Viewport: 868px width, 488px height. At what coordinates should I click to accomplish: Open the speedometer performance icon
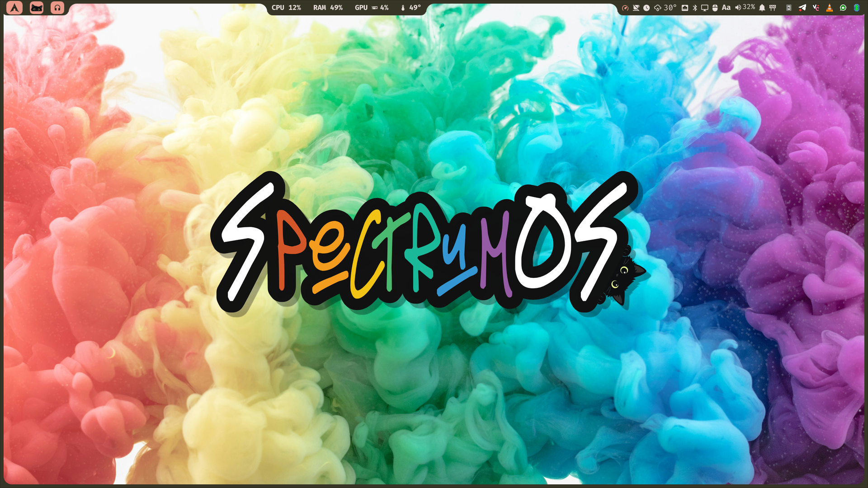625,8
